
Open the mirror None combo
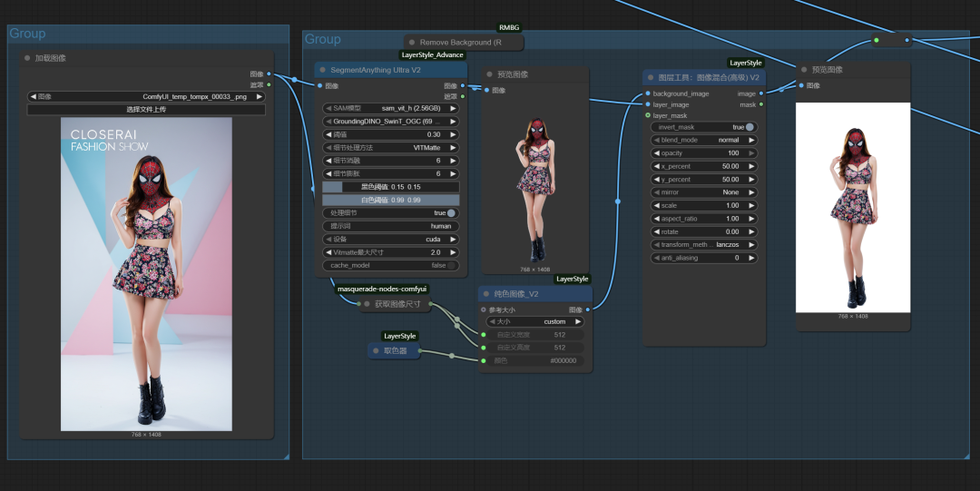pos(704,192)
